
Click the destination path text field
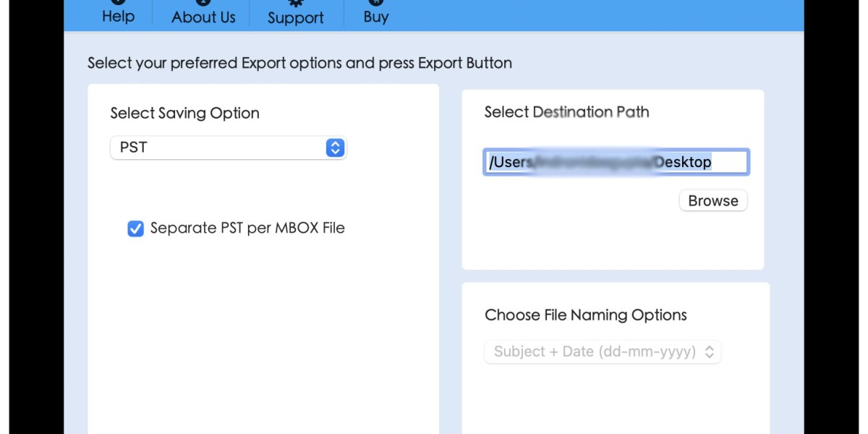[x=615, y=161]
